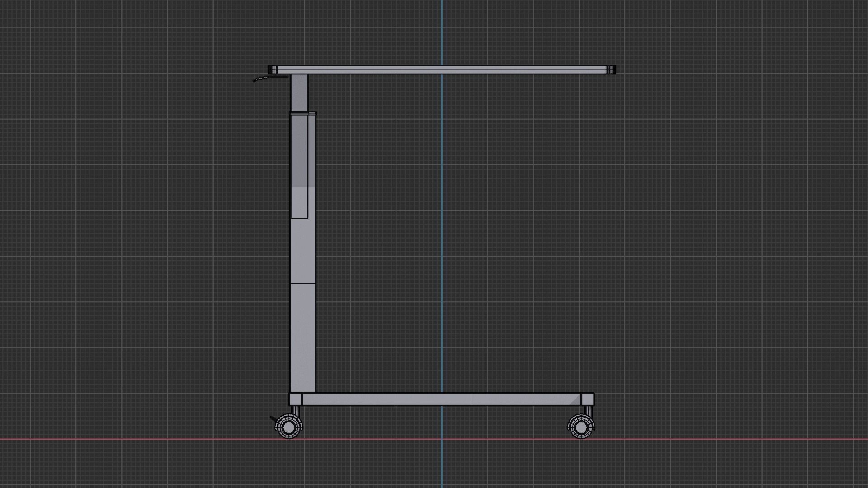Select the left end block of the base
Viewport: 868px width, 488px height.
pyautogui.click(x=295, y=399)
